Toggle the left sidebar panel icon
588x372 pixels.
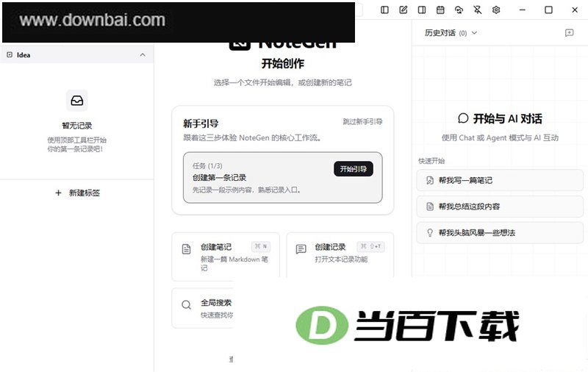click(x=384, y=10)
